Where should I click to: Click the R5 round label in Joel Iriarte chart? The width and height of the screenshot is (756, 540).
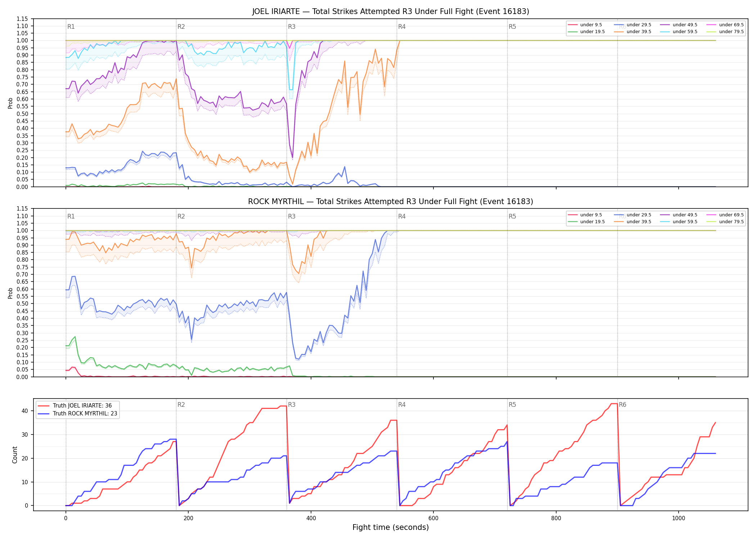pos(512,27)
